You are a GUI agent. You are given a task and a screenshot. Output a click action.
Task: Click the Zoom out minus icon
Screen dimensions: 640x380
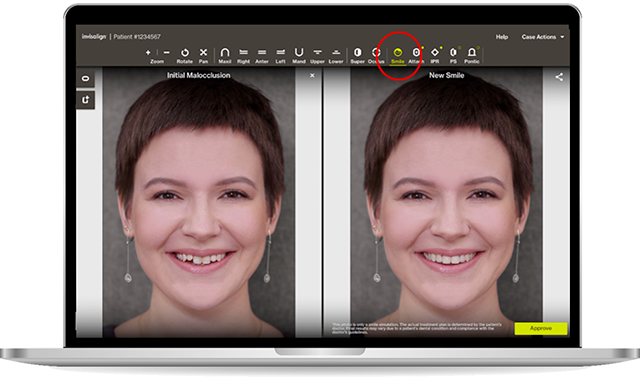click(166, 52)
